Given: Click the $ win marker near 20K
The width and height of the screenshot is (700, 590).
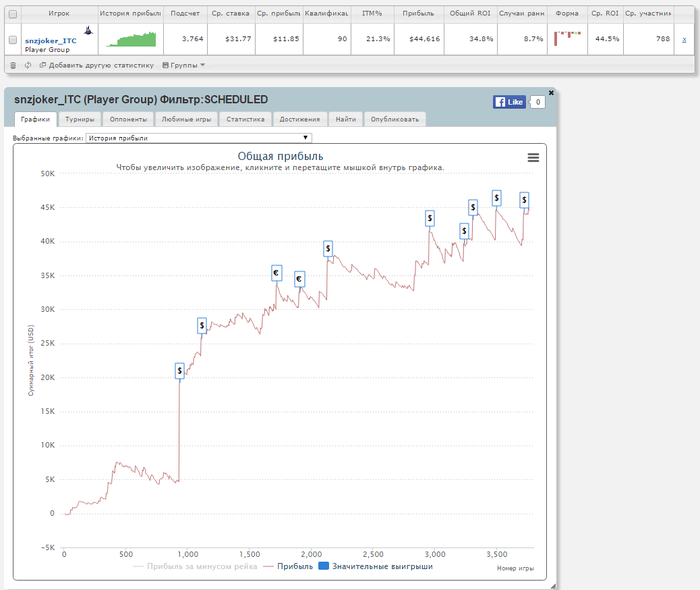Looking at the screenshot, I should [x=179, y=371].
